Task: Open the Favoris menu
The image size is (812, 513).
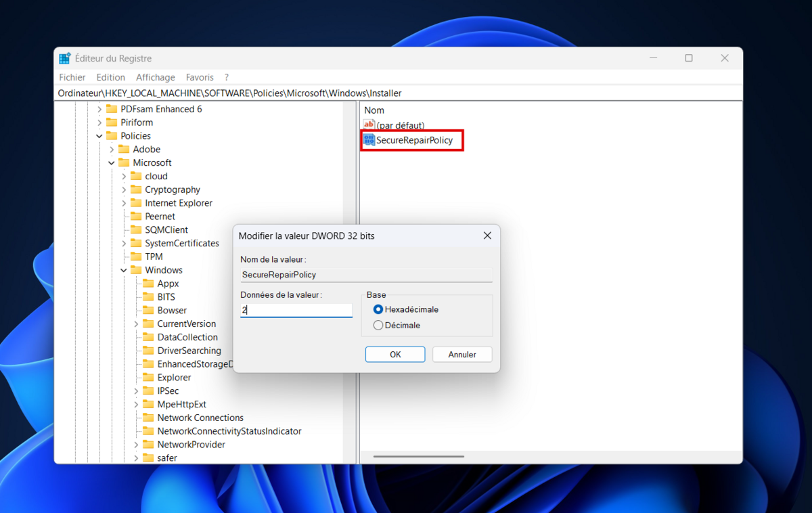Action: click(200, 77)
